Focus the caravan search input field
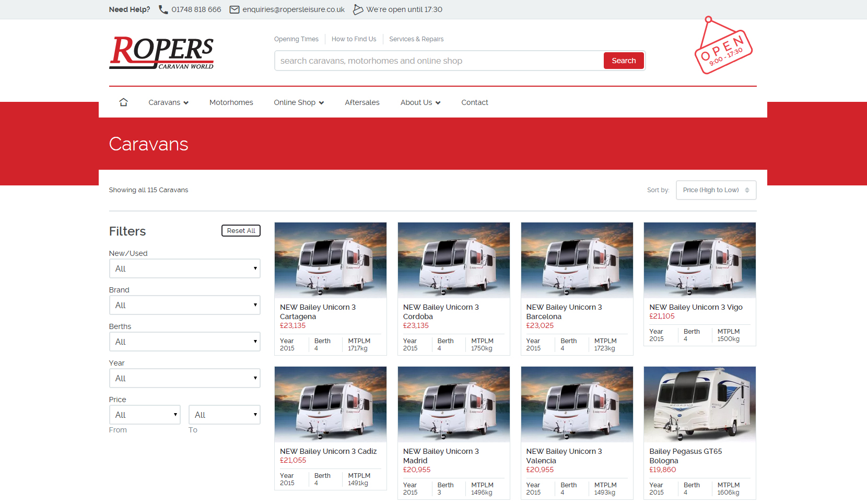 pos(439,61)
